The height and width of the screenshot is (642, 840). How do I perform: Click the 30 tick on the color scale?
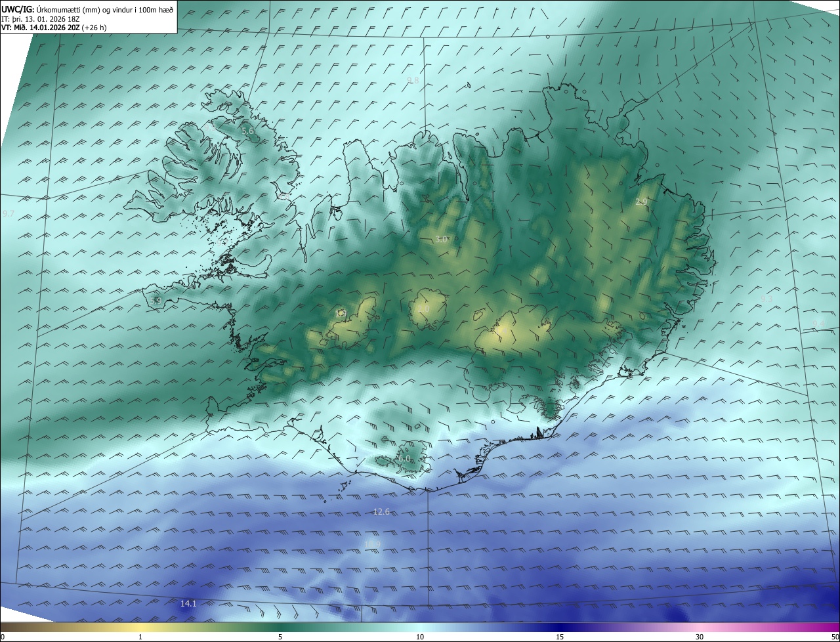pos(700,637)
